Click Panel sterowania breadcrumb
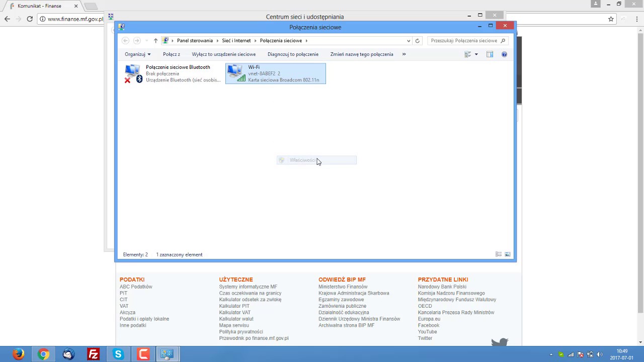The height and width of the screenshot is (362, 644). (195, 41)
